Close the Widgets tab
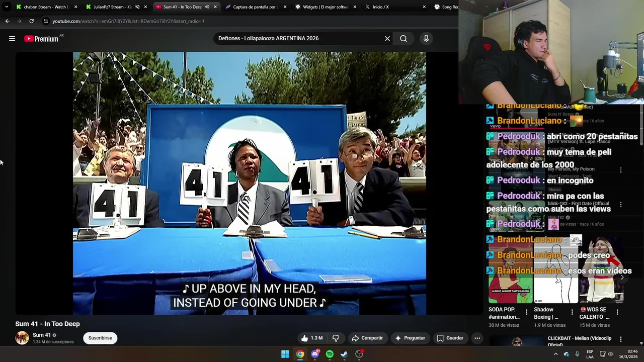The height and width of the screenshot is (362, 644). [355, 7]
